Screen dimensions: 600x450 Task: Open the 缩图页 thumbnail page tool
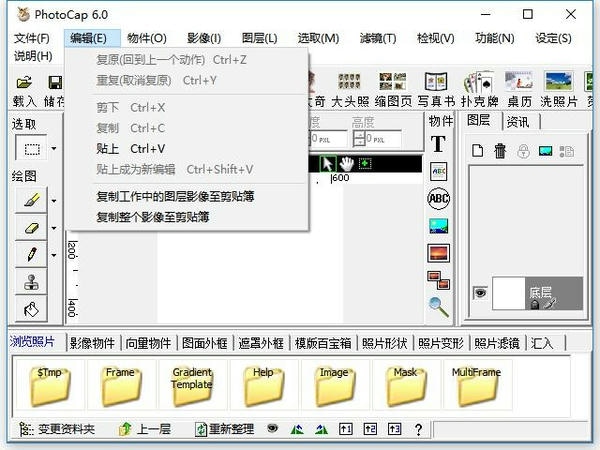coord(393,90)
